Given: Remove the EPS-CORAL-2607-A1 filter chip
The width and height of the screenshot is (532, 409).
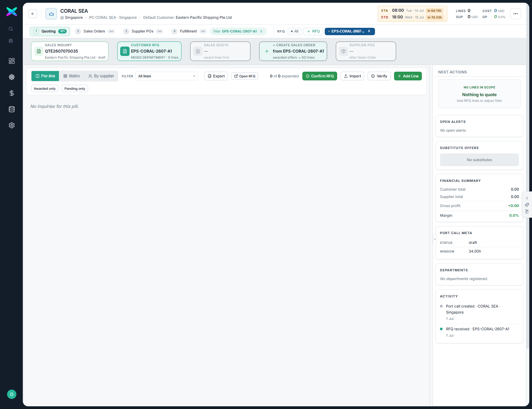Looking at the screenshot, I should coord(261,31).
